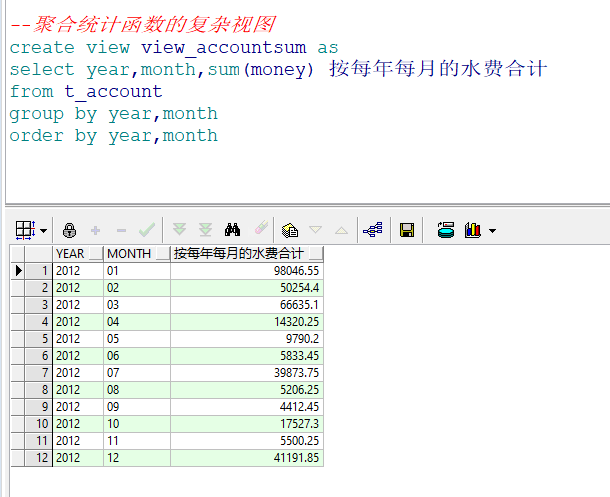Fetch last page double-arrow with underline icon
The width and height of the screenshot is (610, 497).
205,230
